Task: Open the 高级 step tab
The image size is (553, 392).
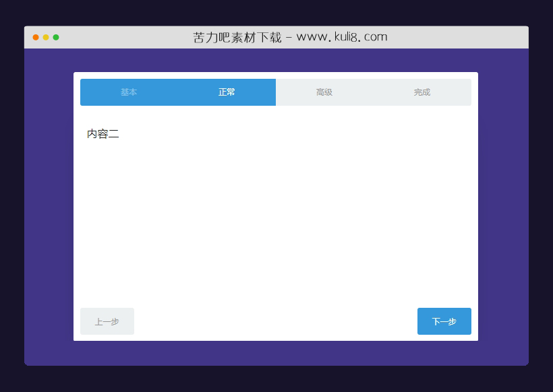Action: click(324, 92)
